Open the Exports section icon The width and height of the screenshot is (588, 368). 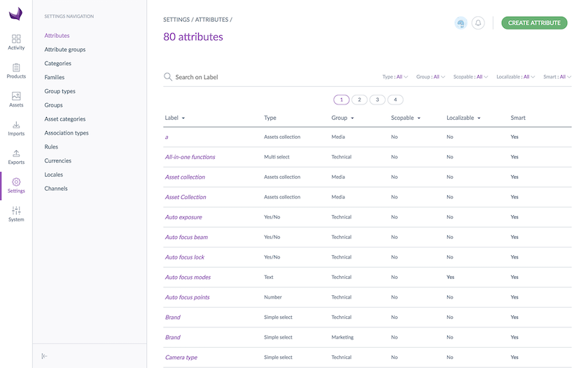[x=16, y=156]
